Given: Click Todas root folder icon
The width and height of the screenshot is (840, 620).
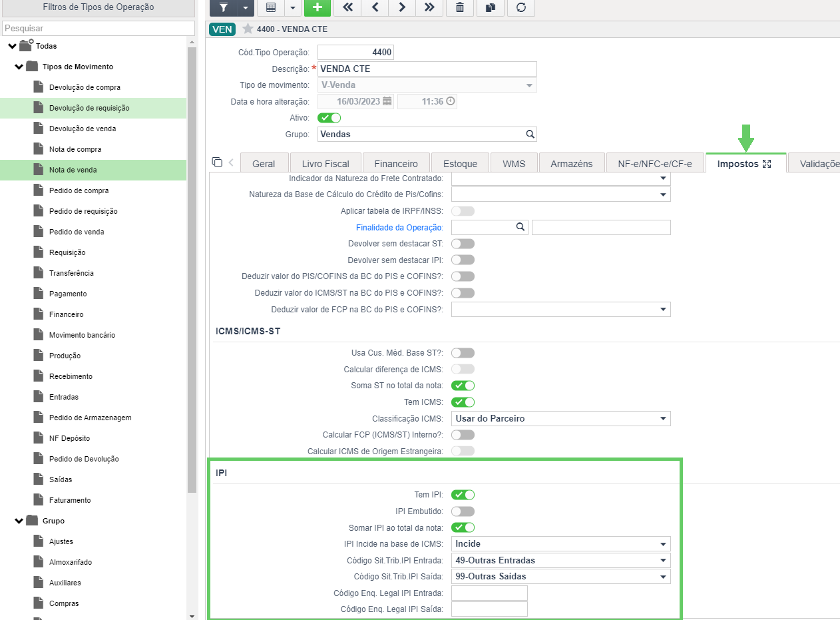Looking at the screenshot, I should point(26,46).
